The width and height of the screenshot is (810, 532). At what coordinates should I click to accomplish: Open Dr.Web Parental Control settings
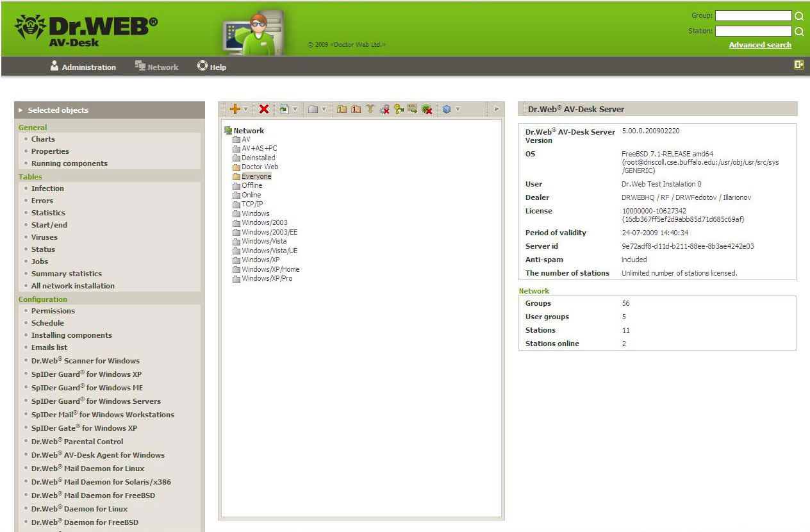(x=77, y=442)
